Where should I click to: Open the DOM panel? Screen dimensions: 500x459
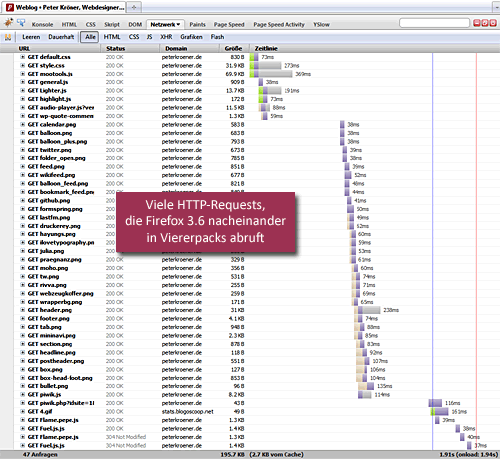pyautogui.click(x=135, y=24)
